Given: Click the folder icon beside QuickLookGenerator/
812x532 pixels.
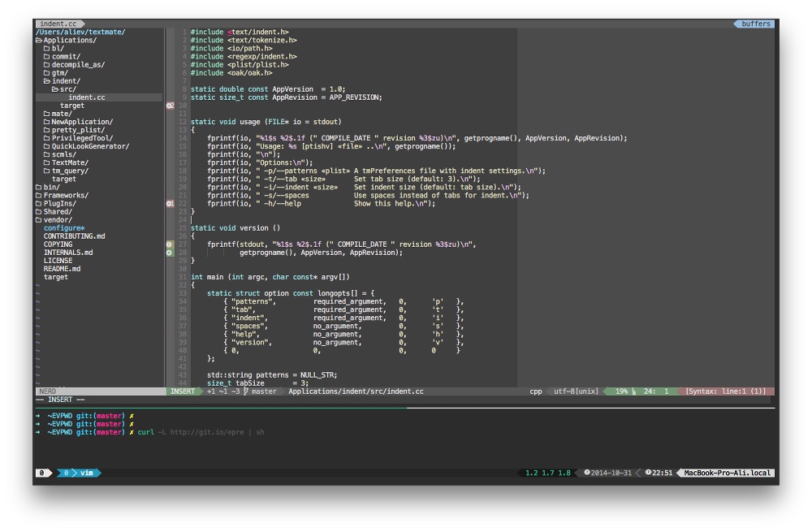Looking at the screenshot, I should pyautogui.click(x=46, y=146).
